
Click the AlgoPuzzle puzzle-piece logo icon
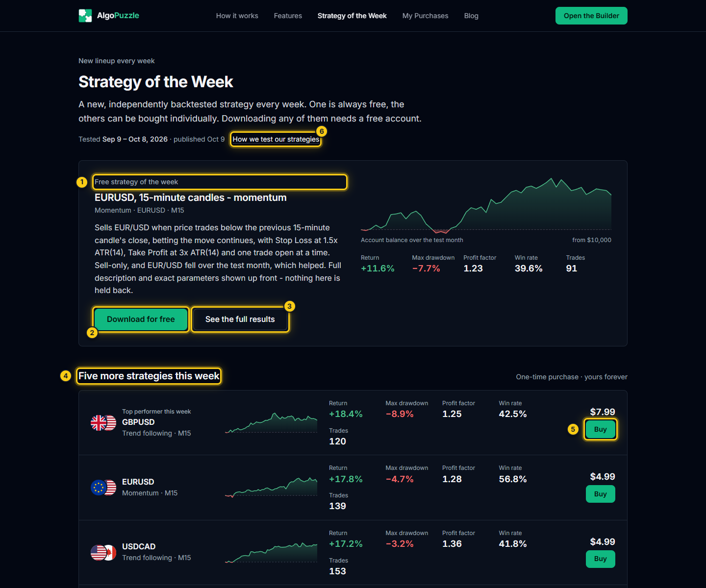coord(85,16)
